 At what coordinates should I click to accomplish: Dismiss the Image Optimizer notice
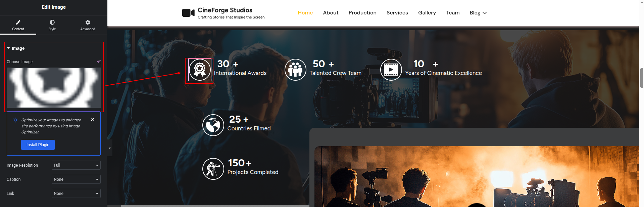click(x=93, y=120)
